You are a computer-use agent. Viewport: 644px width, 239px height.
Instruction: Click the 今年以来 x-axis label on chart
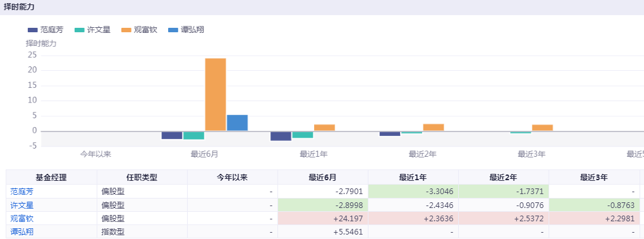[95, 154]
